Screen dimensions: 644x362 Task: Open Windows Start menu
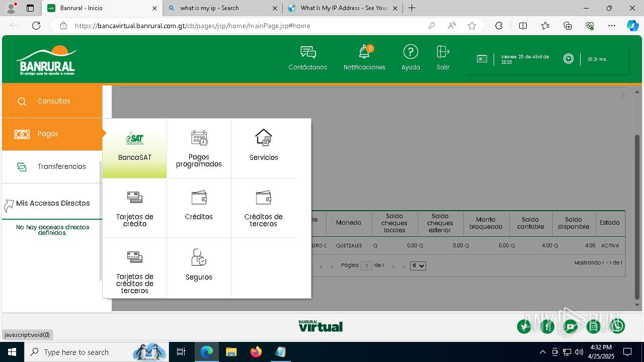click(12, 352)
